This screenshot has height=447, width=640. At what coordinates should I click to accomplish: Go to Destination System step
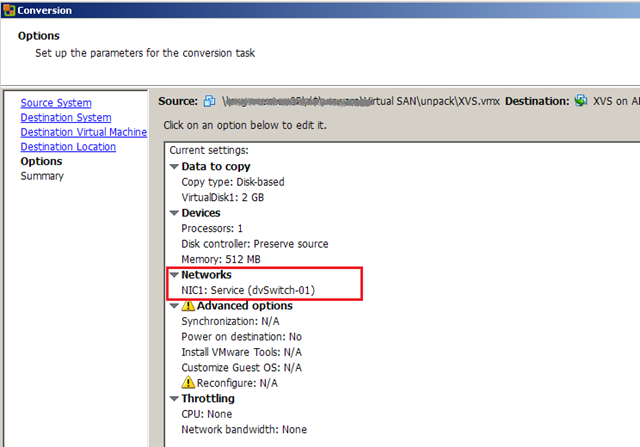coord(66,118)
